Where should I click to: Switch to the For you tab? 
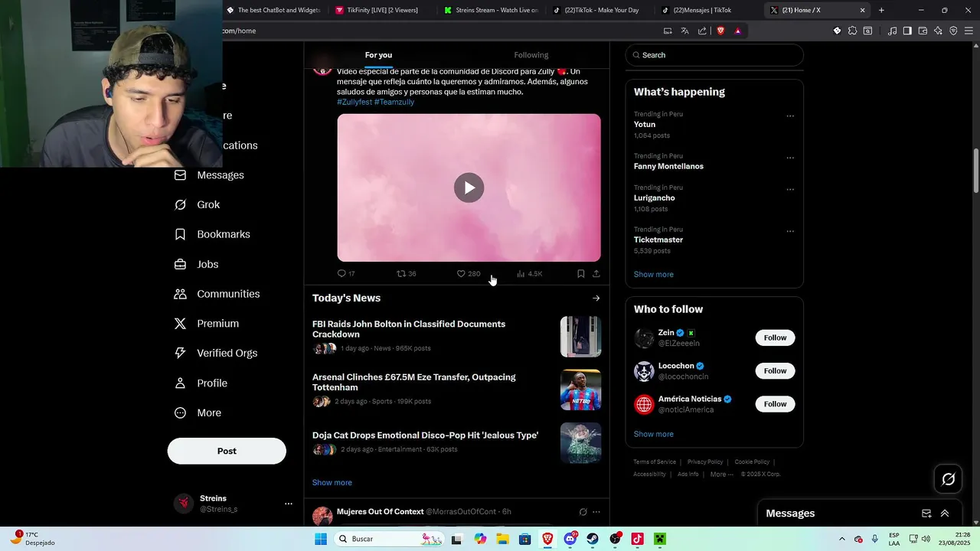378,55
